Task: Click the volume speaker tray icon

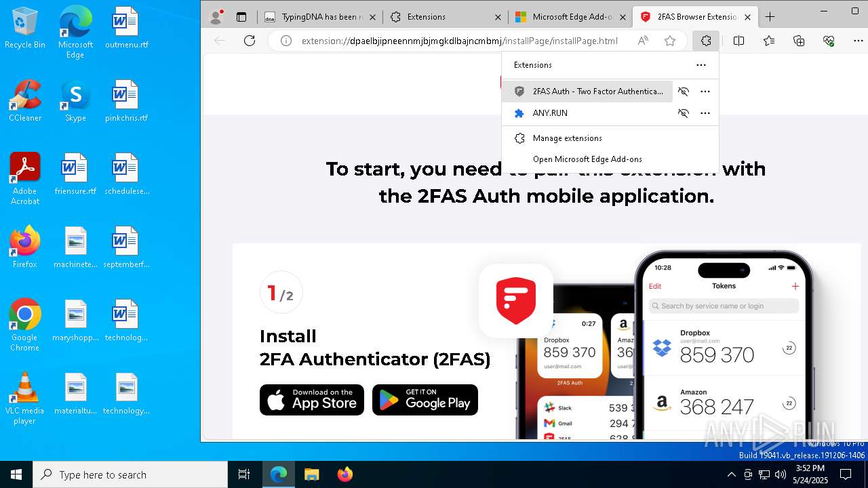Action: pyautogui.click(x=780, y=474)
